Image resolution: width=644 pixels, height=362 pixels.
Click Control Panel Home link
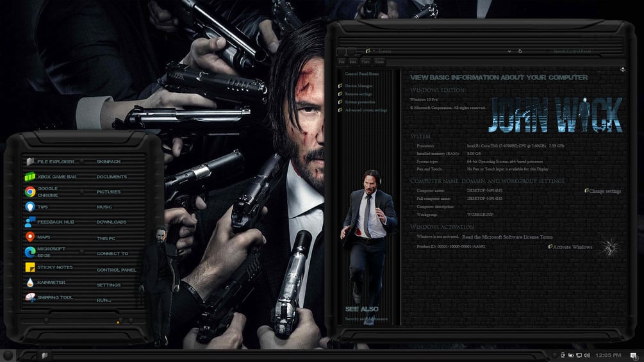pyautogui.click(x=361, y=74)
